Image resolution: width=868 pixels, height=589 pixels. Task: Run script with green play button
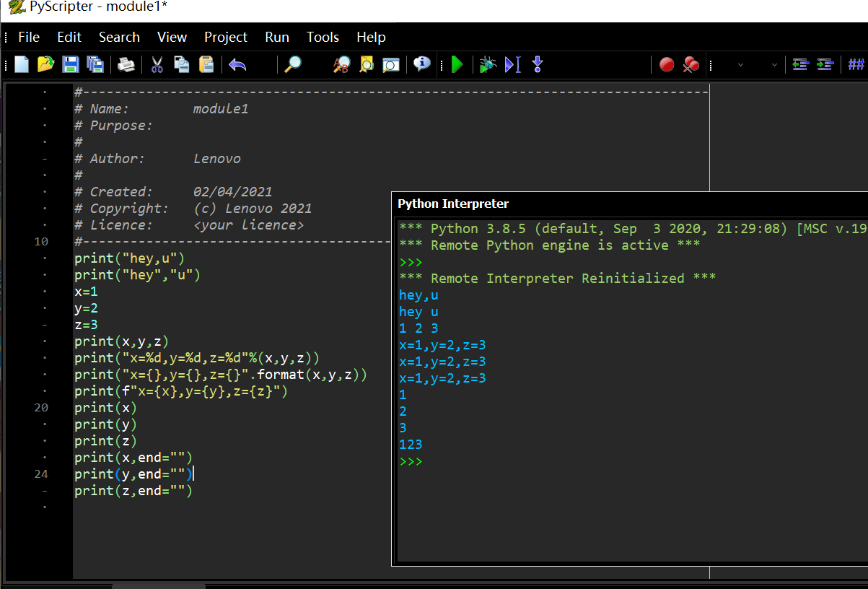pyautogui.click(x=457, y=65)
